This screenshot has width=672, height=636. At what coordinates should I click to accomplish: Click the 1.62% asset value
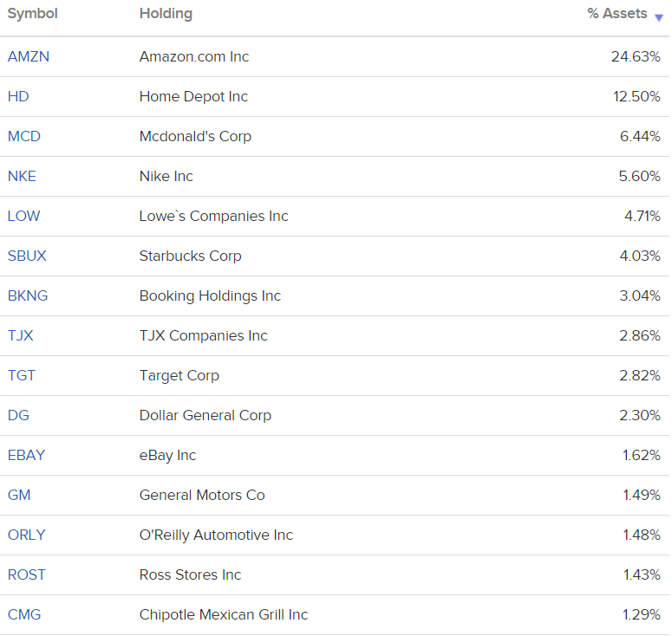coord(642,455)
